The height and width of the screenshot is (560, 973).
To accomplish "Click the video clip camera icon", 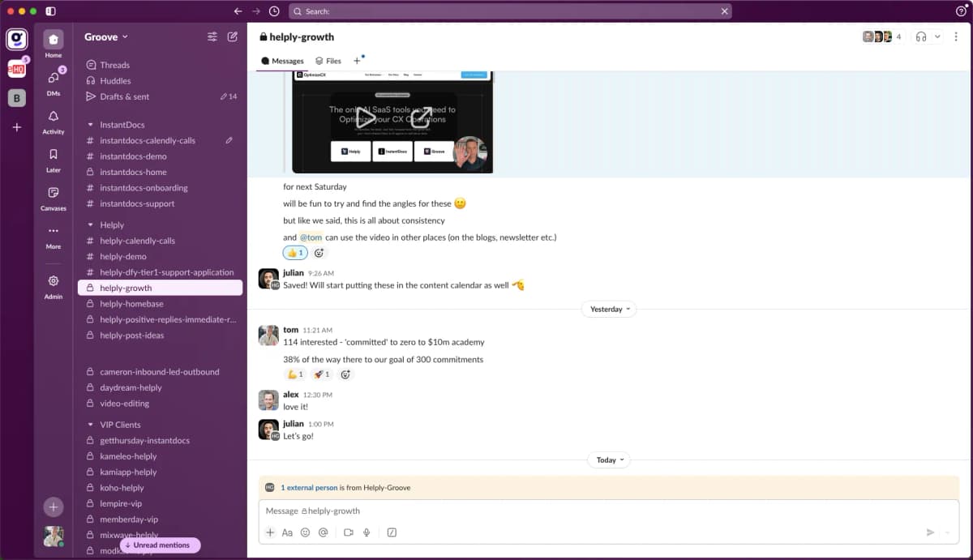I will pyautogui.click(x=349, y=532).
